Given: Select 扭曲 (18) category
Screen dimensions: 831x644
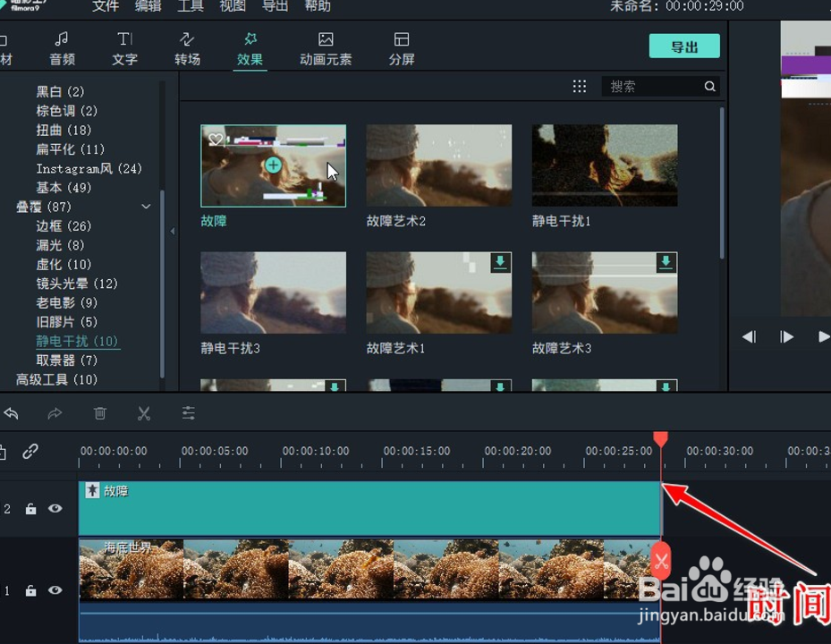Looking at the screenshot, I should 64,130.
